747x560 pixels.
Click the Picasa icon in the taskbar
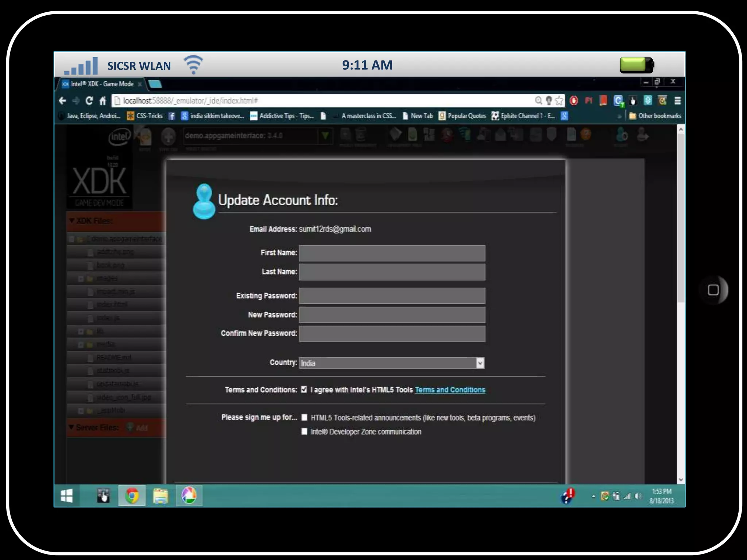(x=189, y=496)
